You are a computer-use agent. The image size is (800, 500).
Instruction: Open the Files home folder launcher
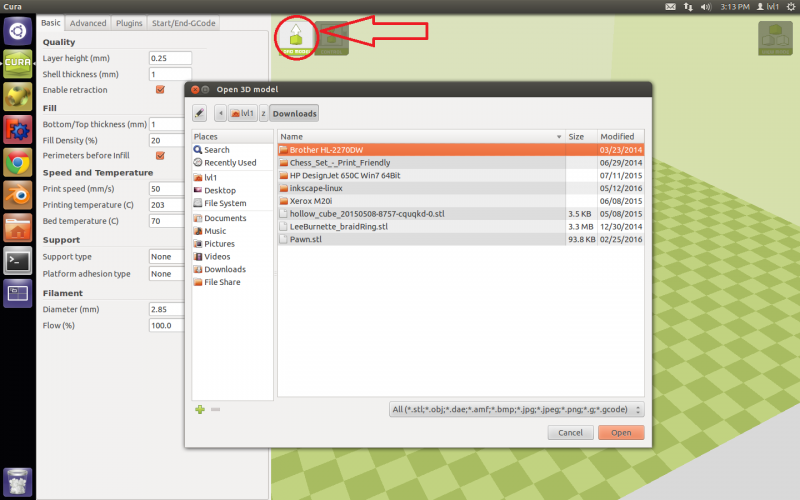click(x=18, y=228)
